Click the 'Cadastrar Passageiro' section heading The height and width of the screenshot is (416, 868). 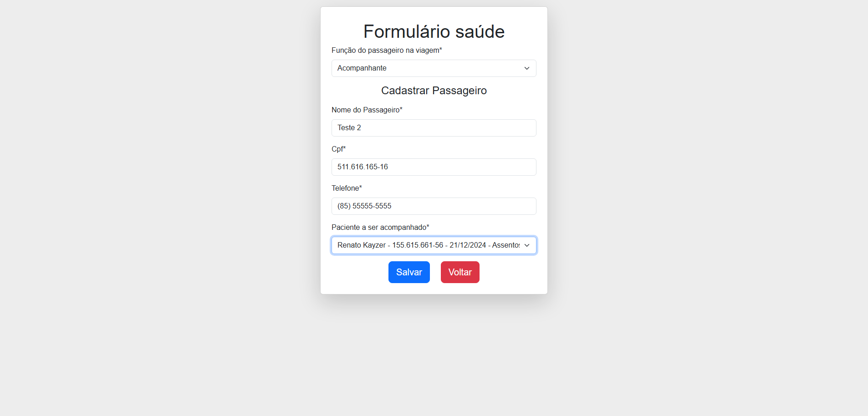point(434,91)
